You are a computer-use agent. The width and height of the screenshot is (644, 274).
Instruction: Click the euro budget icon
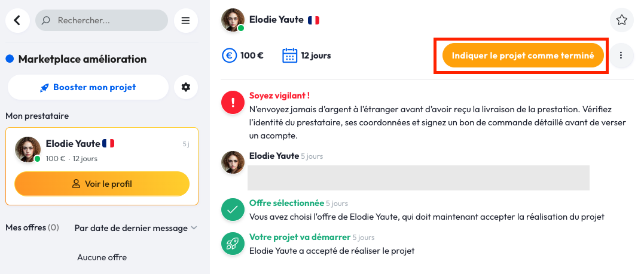(x=229, y=56)
